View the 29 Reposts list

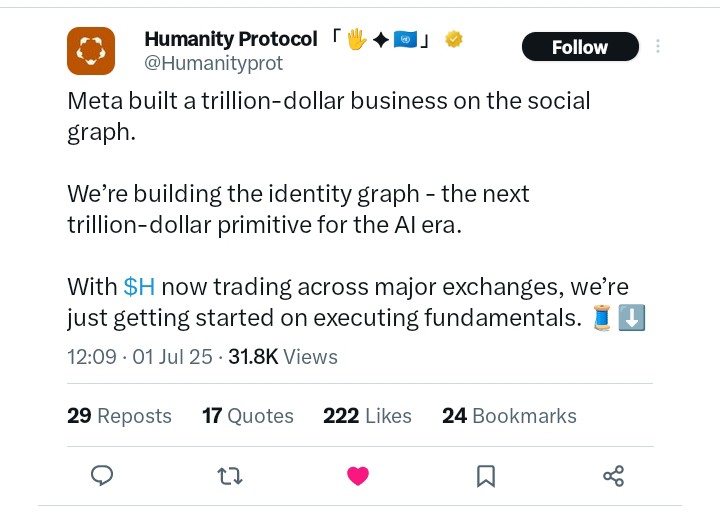click(119, 416)
